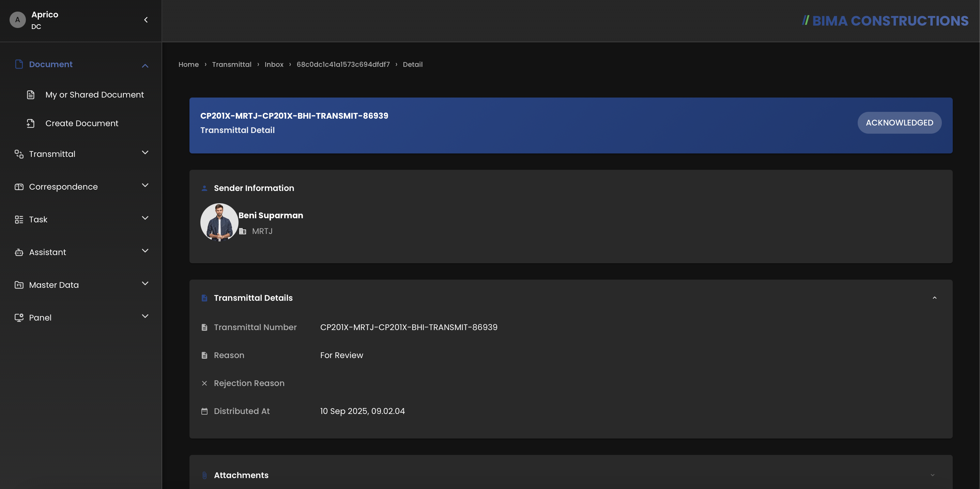
Task: Click the ACKNOWLEDGED status badge
Action: pos(899,123)
